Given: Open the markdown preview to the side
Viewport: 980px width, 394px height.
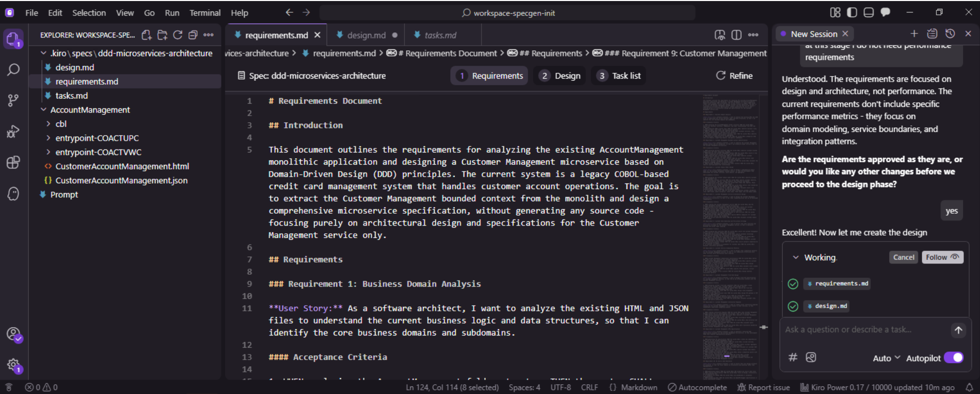Looking at the screenshot, I should pos(720,35).
